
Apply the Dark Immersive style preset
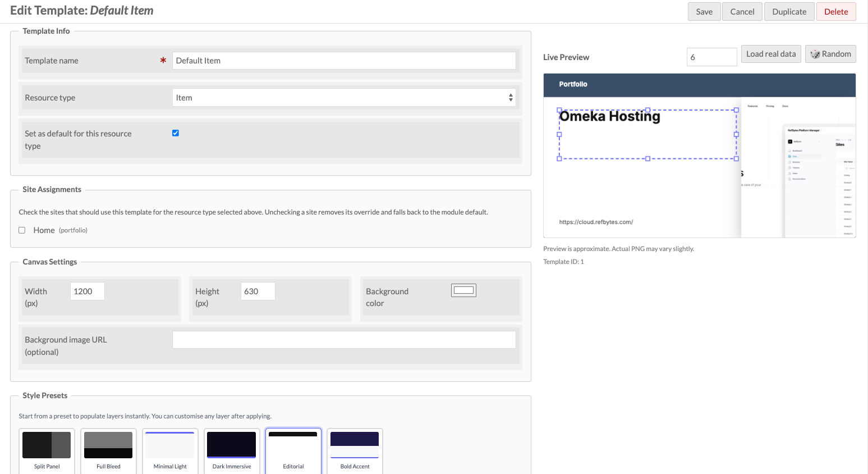231,449
